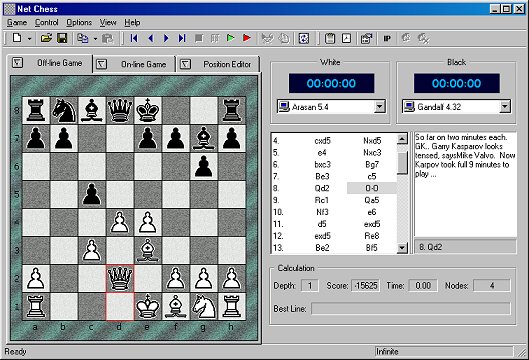Jump to the last move
This screenshot has width=529, height=360.
pyautogui.click(x=182, y=38)
